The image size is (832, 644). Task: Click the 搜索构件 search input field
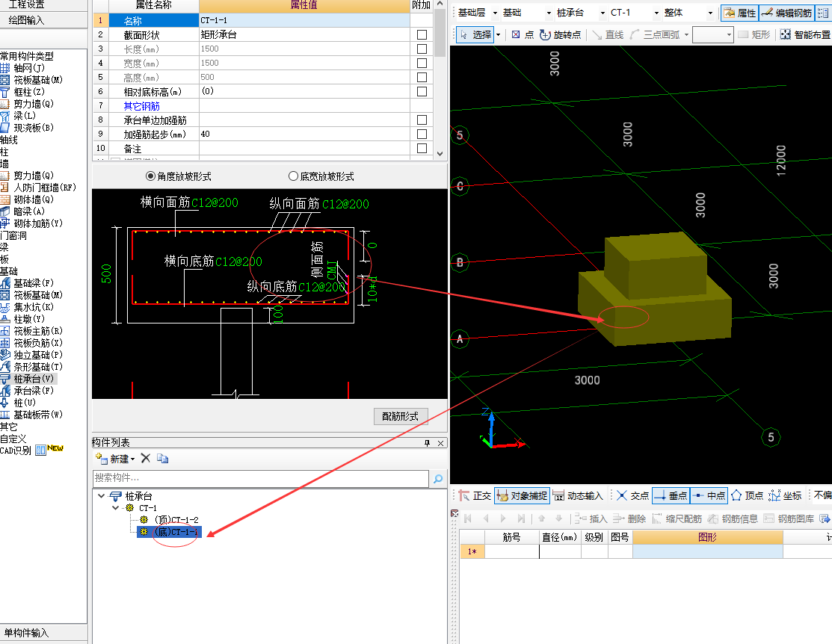coord(261,478)
